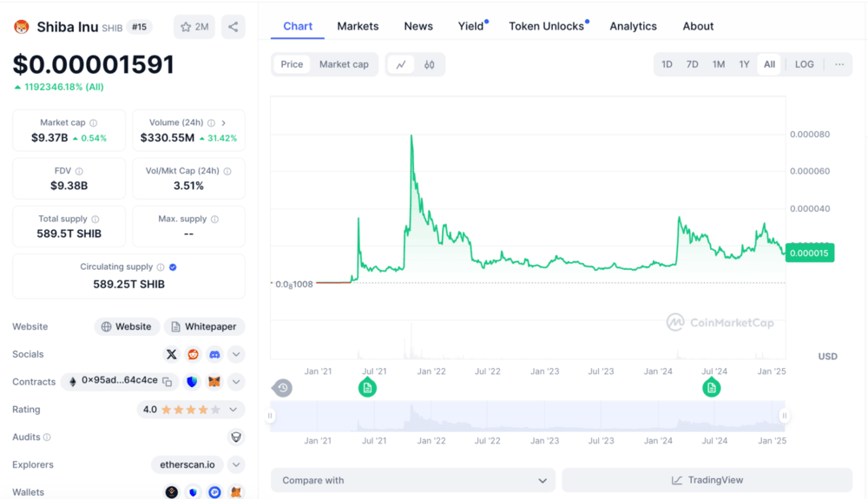
Task: Open the Whitepaper link
Action: tap(204, 327)
